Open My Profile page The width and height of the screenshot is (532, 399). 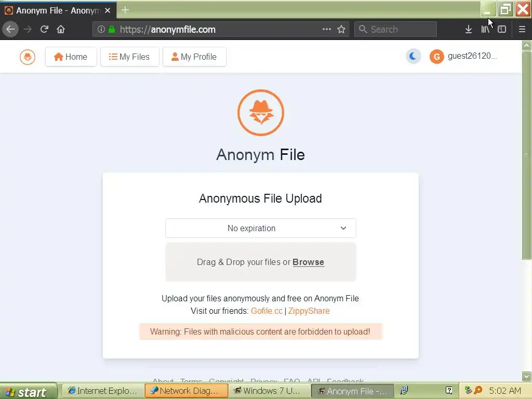(x=194, y=57)
